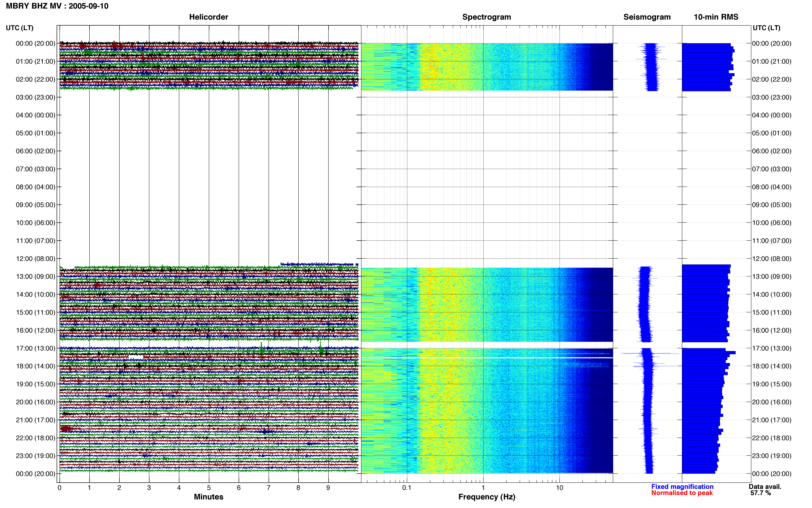Click left axis label "15:00 (11:00)"
Screen dimensions: 812x508
[x=36, y=313]
